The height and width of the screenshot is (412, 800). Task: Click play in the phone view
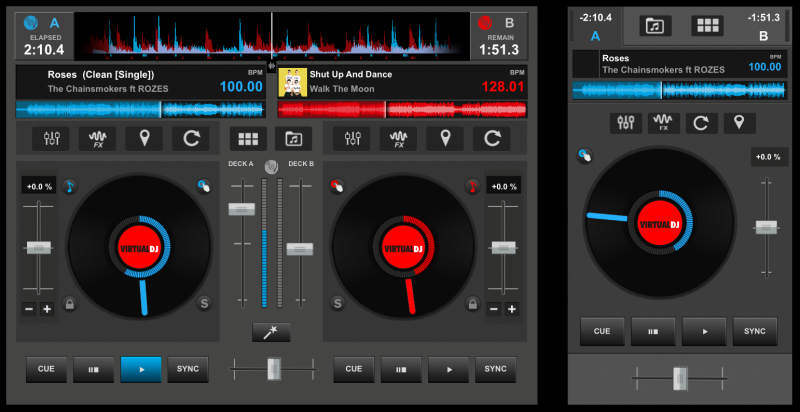click(704, 331)
